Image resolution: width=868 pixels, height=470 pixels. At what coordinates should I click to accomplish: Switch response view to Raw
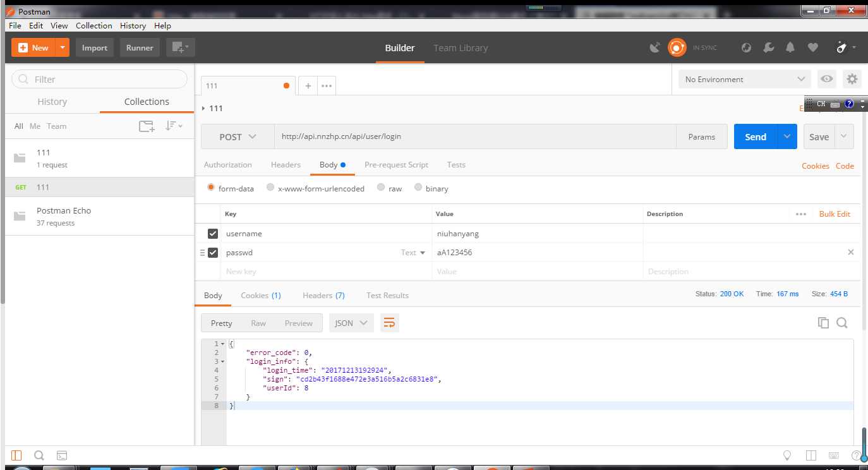[x=258, y=323]
